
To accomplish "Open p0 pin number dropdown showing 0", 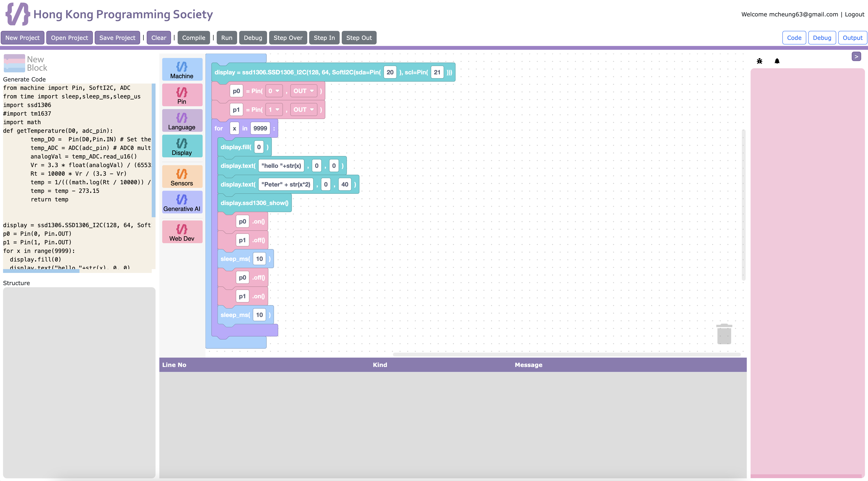I will (274, 91).
